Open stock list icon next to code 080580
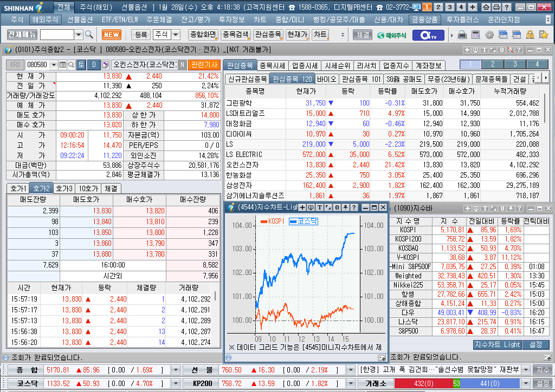The height and width of the screenshot is (392, 555). click(x=63, y=64)
